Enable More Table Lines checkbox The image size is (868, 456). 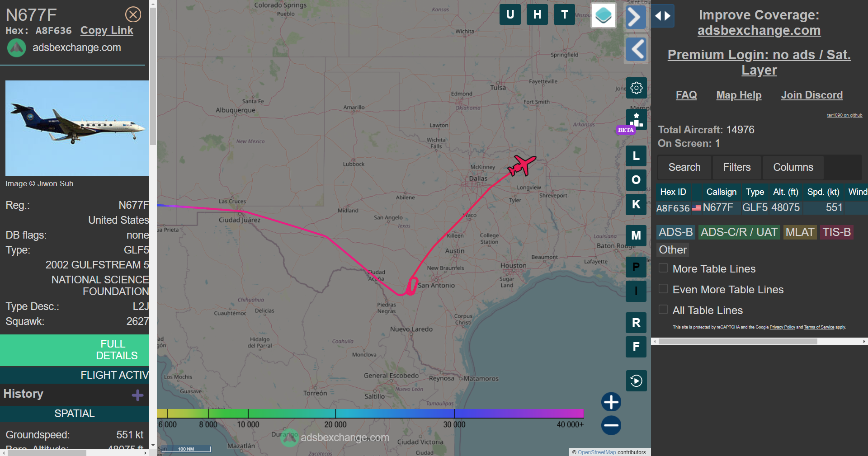click(663, 268)
